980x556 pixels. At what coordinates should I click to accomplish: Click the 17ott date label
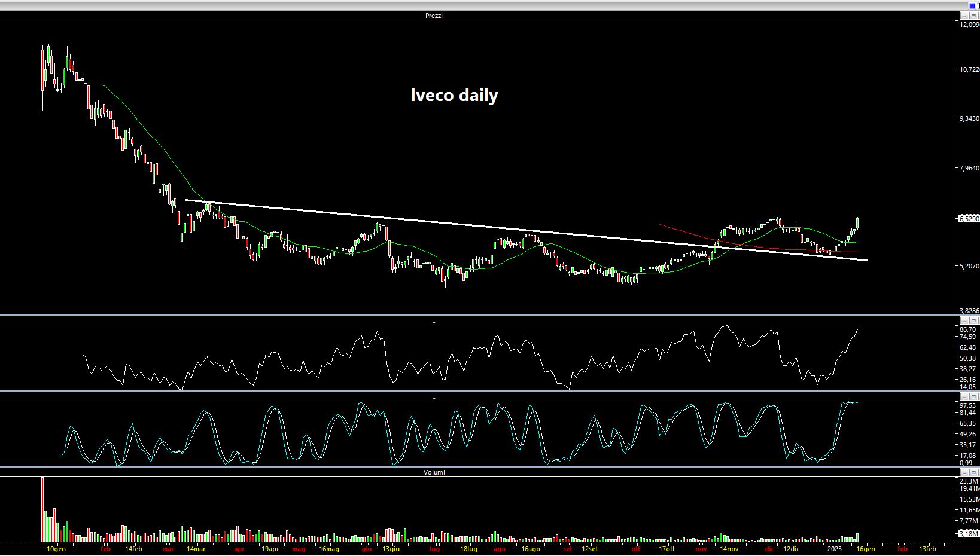pyautogui.click(x=666, y=549)
